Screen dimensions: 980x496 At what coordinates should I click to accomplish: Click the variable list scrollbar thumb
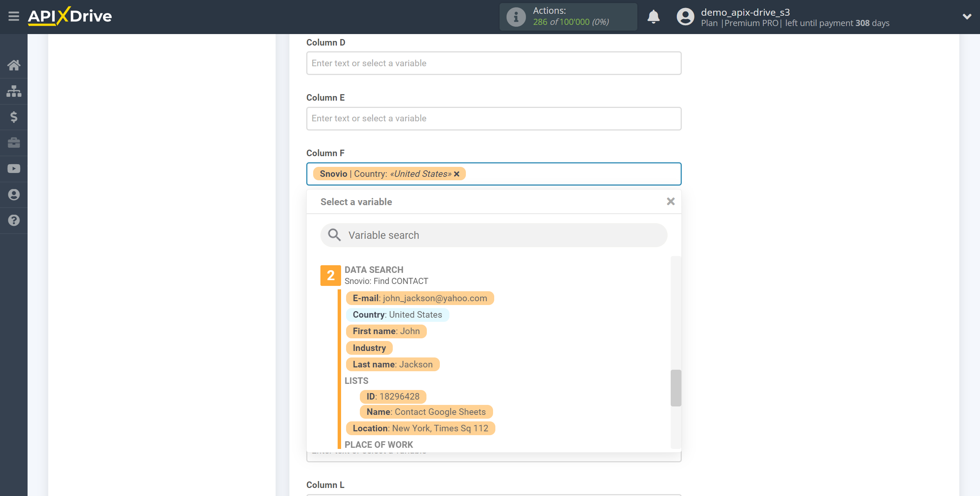676,388
